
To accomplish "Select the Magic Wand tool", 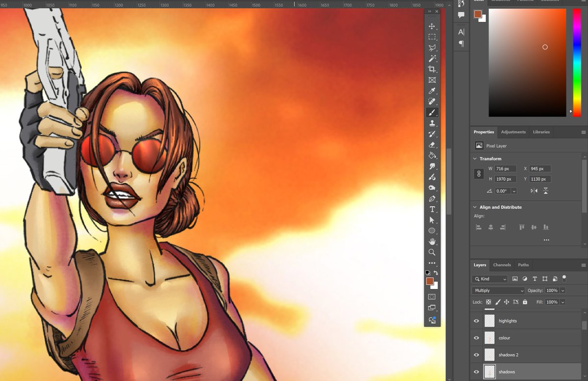I will tap(432, 59).
